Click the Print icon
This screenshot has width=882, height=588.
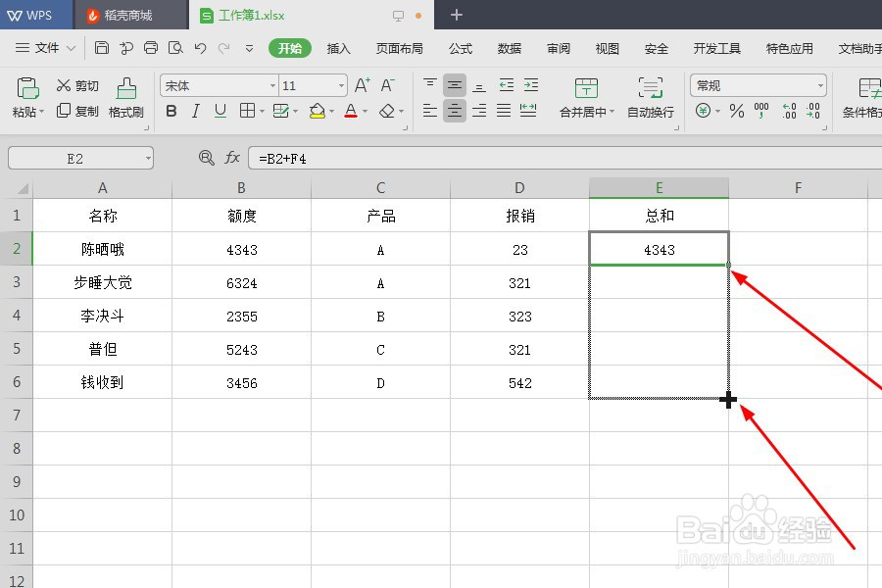click(151, 48)
